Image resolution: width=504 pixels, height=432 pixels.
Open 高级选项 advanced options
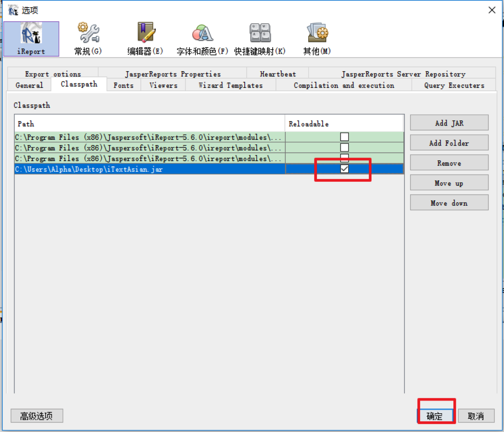pos(37,416)
